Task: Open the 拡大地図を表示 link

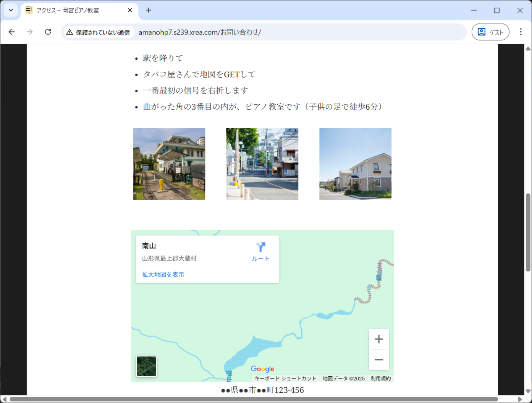Action: (x=163, y=275)
